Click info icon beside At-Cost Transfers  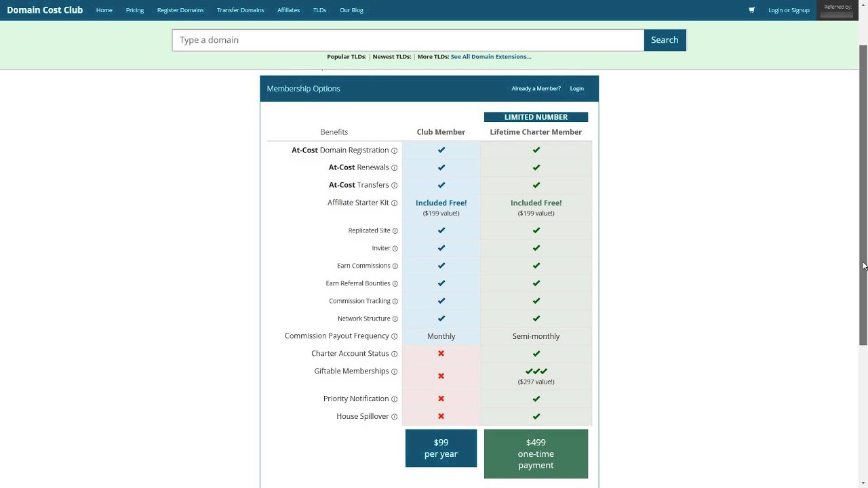coord(394,186)
